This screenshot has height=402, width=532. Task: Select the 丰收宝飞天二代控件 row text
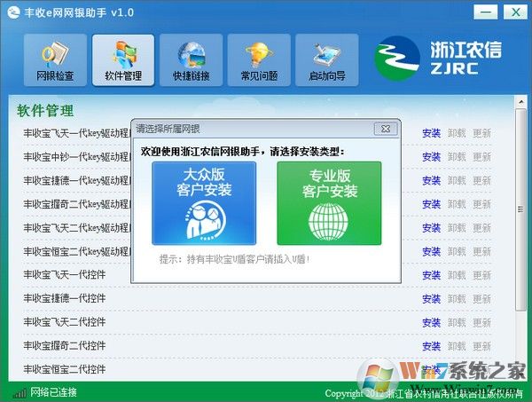[x=65, y=321]
